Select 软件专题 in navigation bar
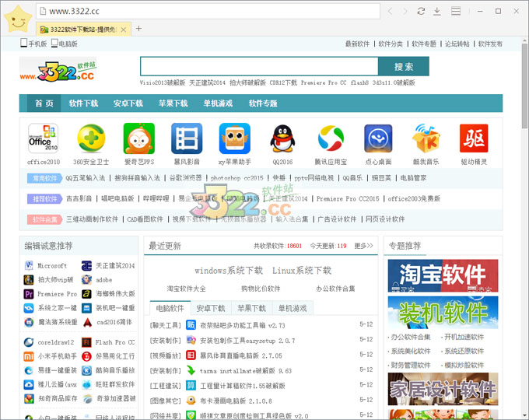Image resolution: width=529 pixels, height=420 pixels. 263,103
